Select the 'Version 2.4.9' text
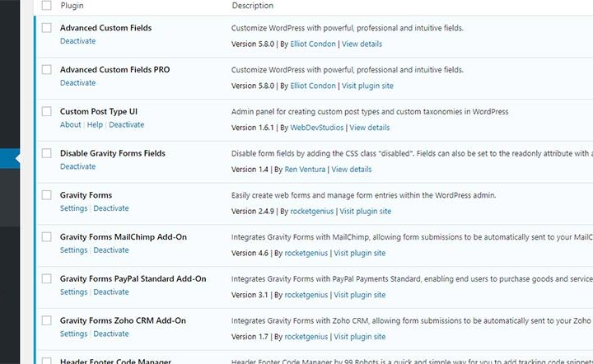 [x=253, y=212]
